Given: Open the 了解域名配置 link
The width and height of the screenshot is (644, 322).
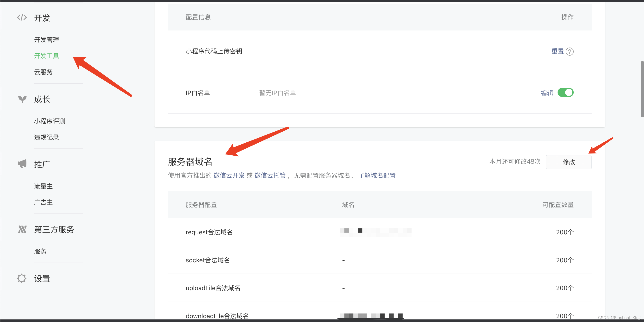Looking at the screenshot, I should pyautogui.click(x=377, y=176).
